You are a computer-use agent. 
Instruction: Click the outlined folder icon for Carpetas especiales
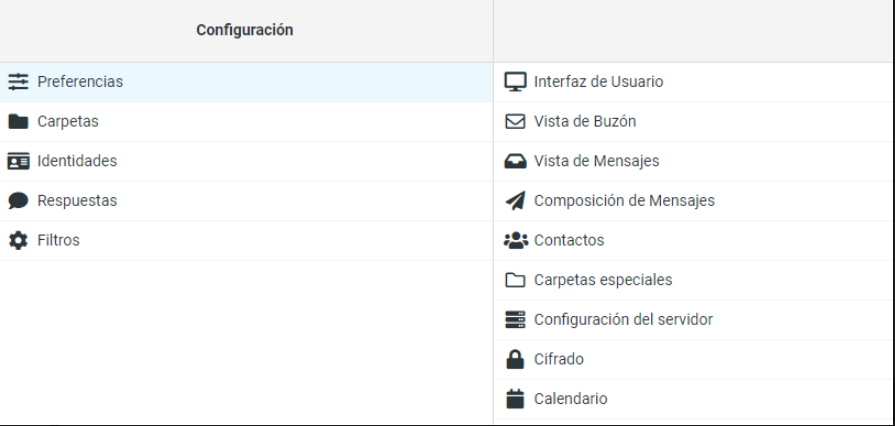point(515,280)
